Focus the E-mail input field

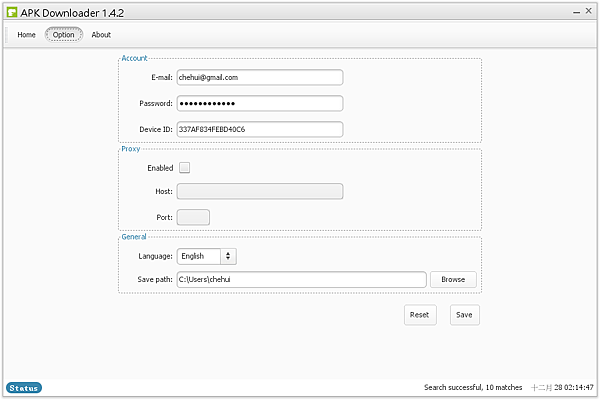pyautogui.click(x=260, y=77)
